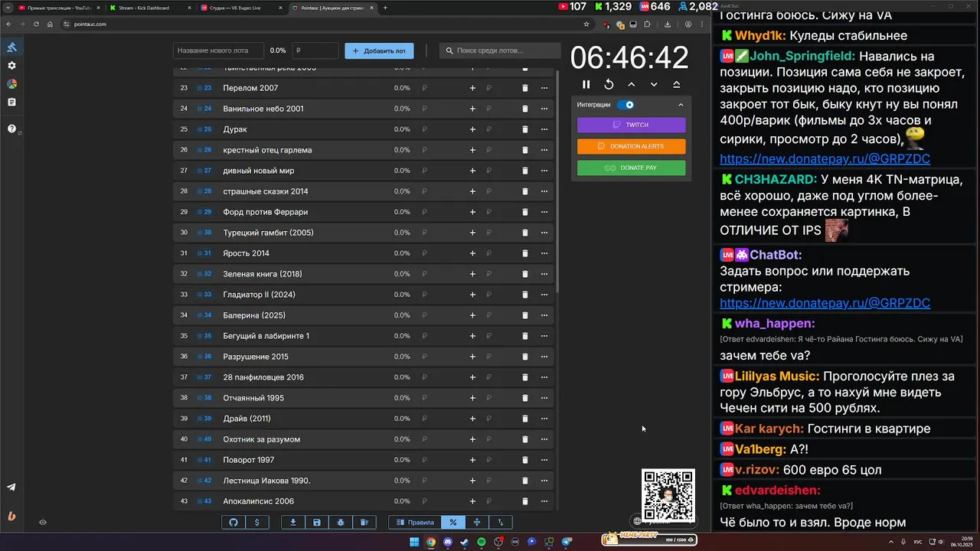
Task: Focus the Поиск среди лотов search box
Action: pyautogui.click(x=501, y=51)
